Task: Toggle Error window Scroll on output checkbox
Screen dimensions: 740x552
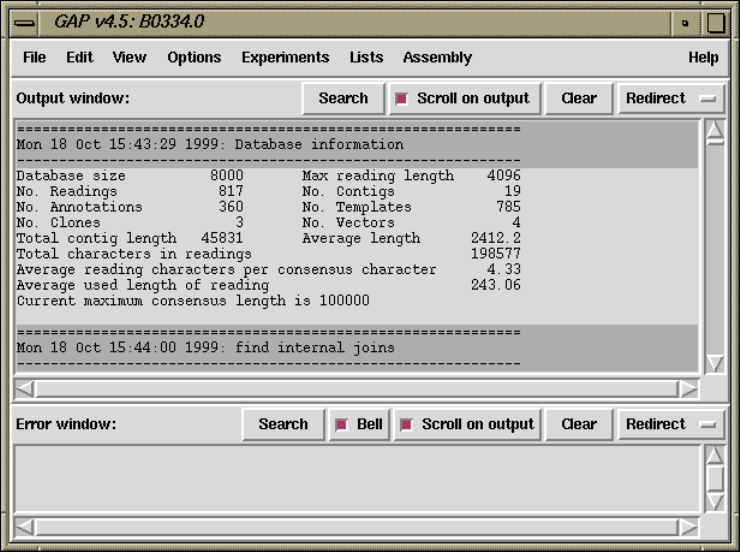Action: [407, 425]
